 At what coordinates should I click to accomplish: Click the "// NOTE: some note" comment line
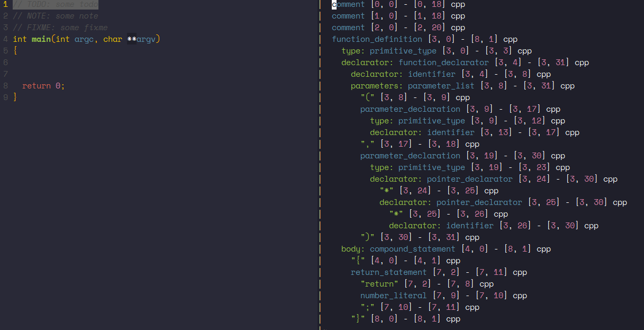(x=55, y=15)
